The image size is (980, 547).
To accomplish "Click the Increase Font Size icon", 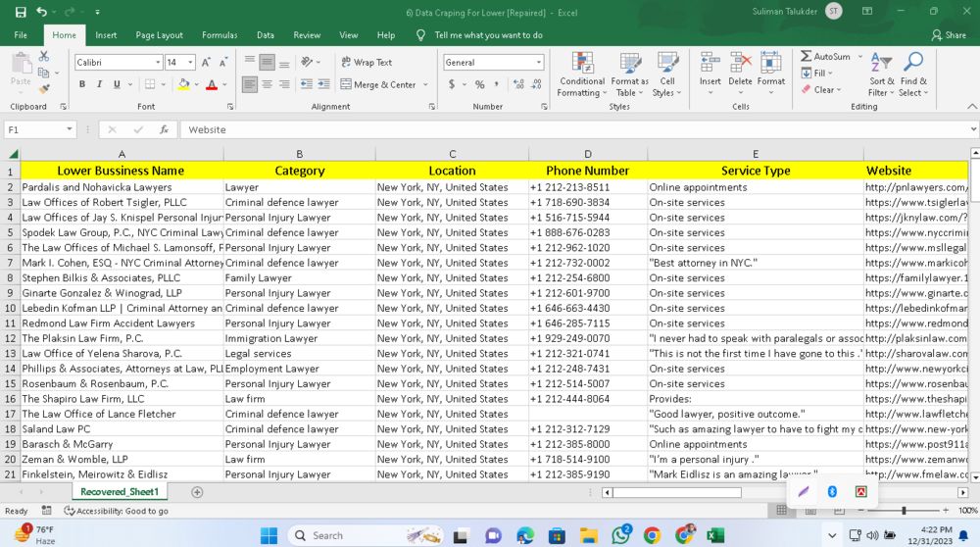I will [206, 62].
